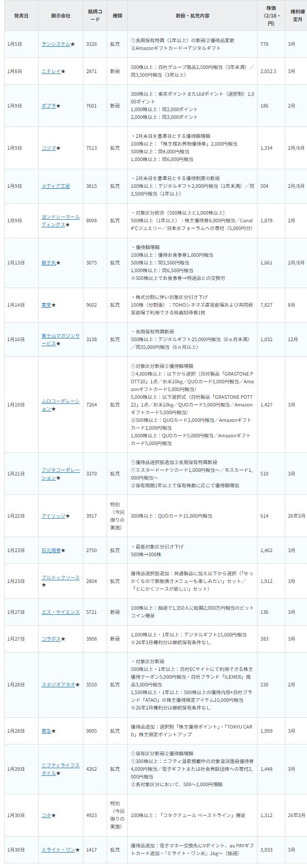Select stock code 8008
This screenshot has width=307, height=868.
pyautogui.click(x=92, y=221)
